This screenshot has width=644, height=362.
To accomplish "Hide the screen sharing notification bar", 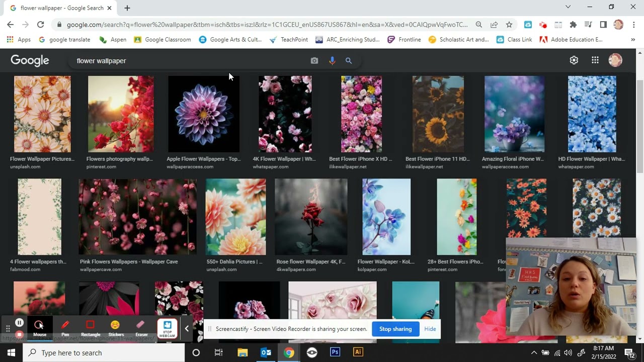I will 430,329.
